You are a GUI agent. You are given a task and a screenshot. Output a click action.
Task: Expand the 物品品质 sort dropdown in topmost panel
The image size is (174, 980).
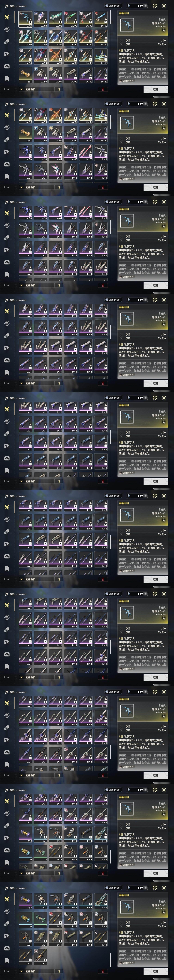pos(36,90)
